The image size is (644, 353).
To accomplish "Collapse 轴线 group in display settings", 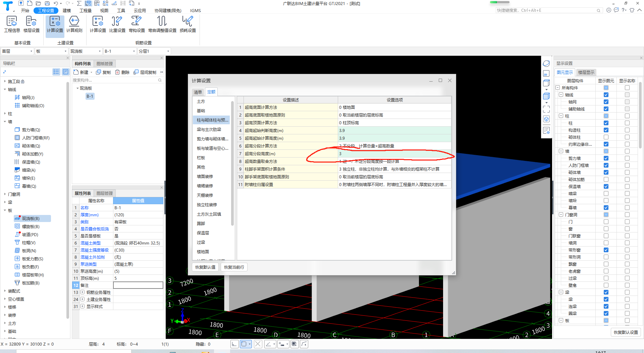I will click(x=561, y=95).
